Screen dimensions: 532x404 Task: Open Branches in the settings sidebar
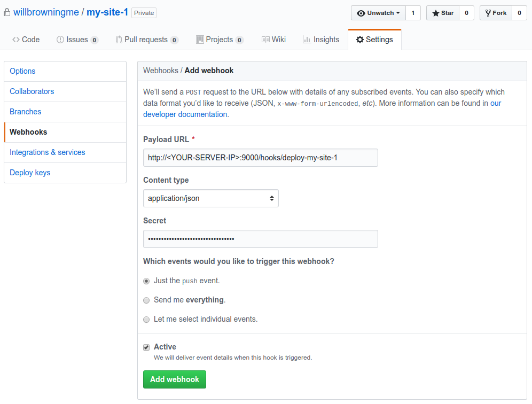click(65, 112)
